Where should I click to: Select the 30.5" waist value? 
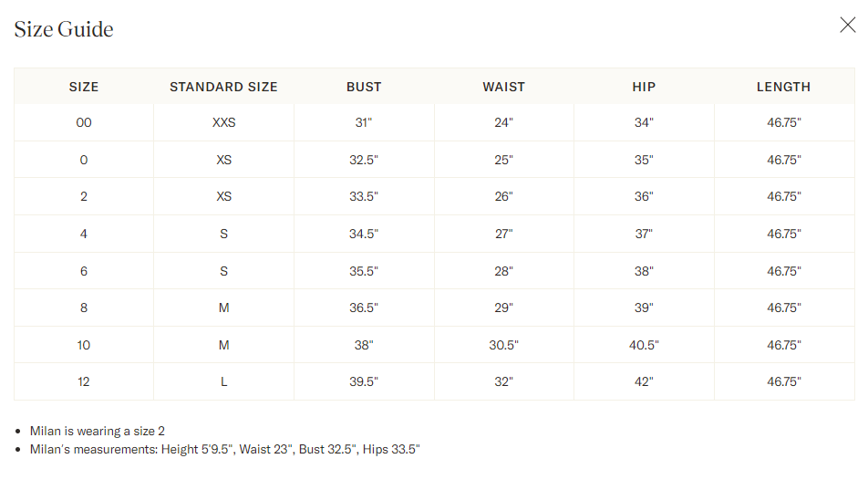pyautogui.click(x=504, y=345)
